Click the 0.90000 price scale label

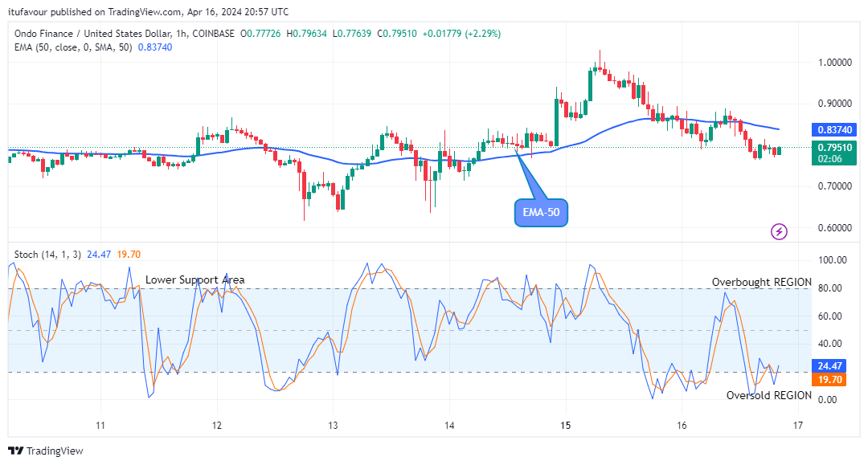(835, 104)
